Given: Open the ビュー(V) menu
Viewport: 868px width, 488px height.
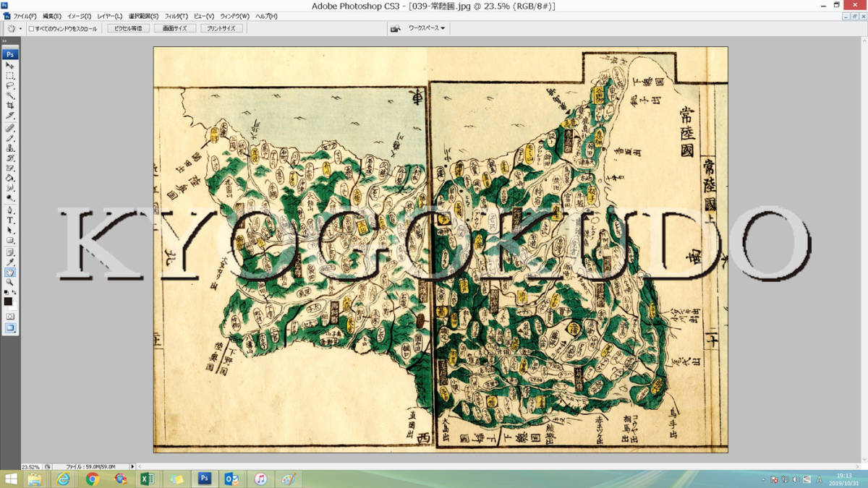Looking at the screenshot, I should (x=204, y=16).
